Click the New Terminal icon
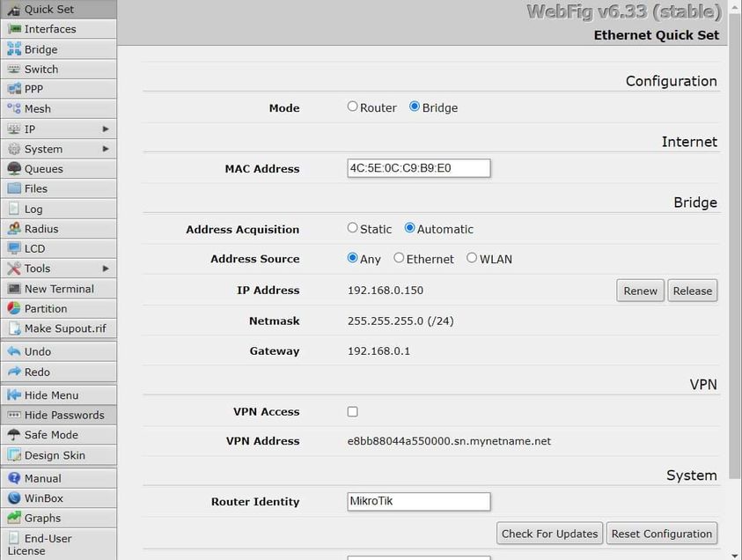Screen dimensions: 742x560 click(x=14, y=289)
